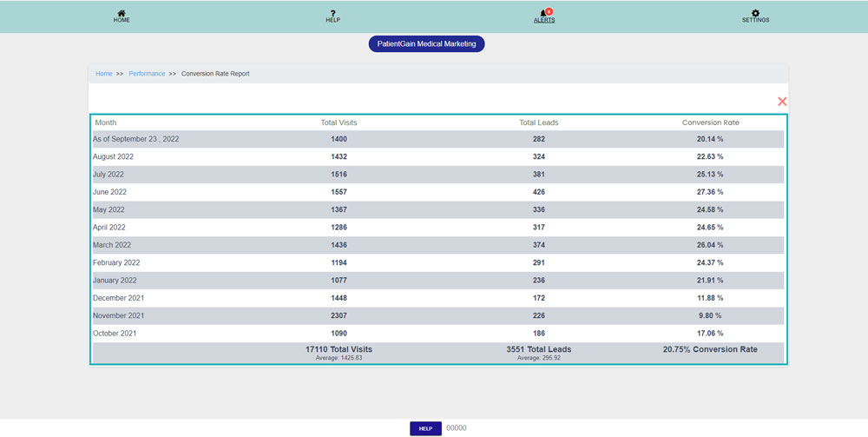
Task: Click the blue HELP button at bottom
Action: pos(425,428)
